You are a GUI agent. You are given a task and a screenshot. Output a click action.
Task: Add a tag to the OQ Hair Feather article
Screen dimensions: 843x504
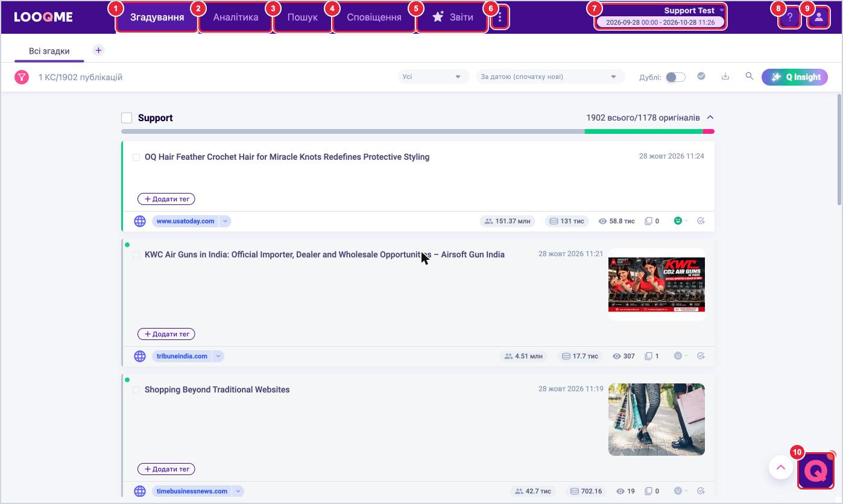[166, 199]
